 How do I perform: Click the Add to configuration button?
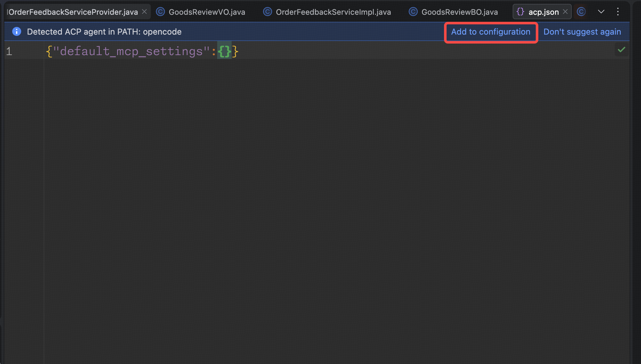click(x=491, y=32)
